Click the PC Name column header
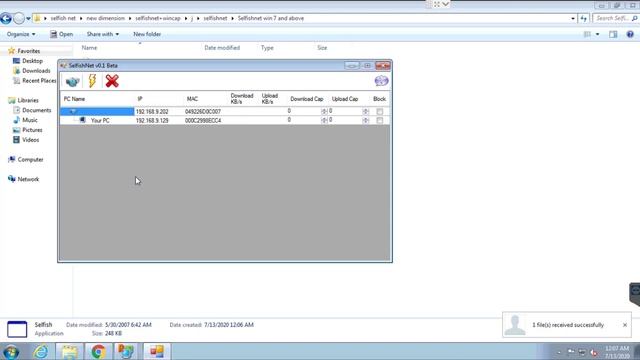The height and width of the screenshot is (360, 640). 74,99
